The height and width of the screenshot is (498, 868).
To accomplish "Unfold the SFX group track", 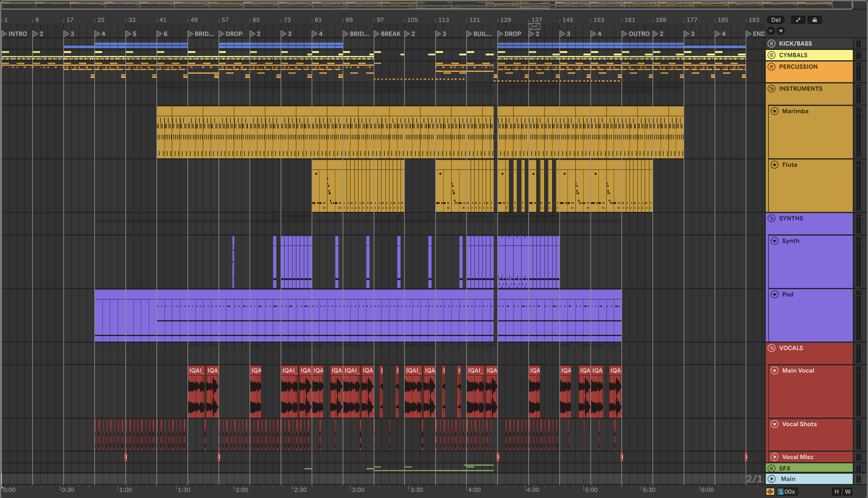I will [771, 468].
